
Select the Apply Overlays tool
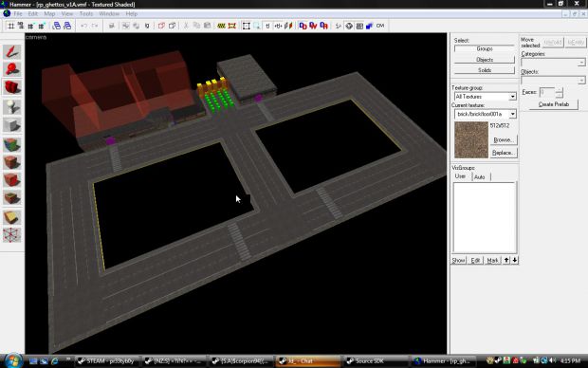pos(12,197)
